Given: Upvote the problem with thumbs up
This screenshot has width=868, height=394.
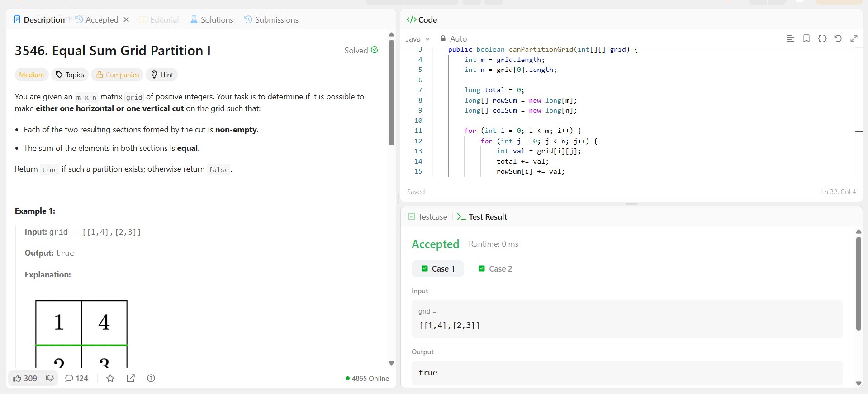Looking at the screenshot, I should (25, 378).
